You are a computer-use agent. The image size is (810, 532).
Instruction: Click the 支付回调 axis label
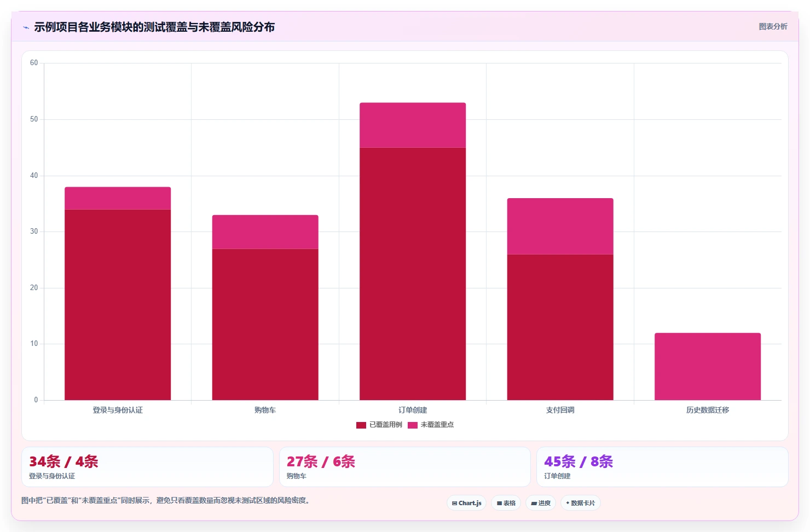coord(560,410)
